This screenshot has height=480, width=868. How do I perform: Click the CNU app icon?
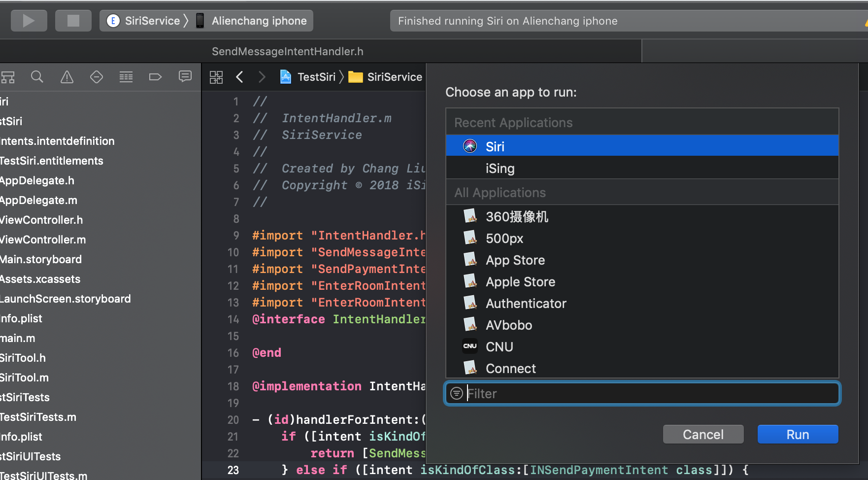click(x=470, y=346)
